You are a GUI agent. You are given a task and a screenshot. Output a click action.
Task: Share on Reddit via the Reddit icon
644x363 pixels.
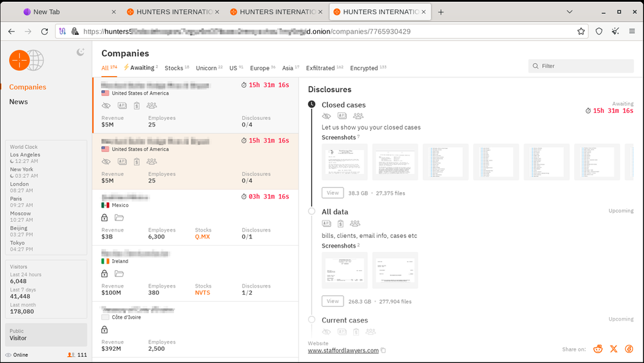pos(598,349)
